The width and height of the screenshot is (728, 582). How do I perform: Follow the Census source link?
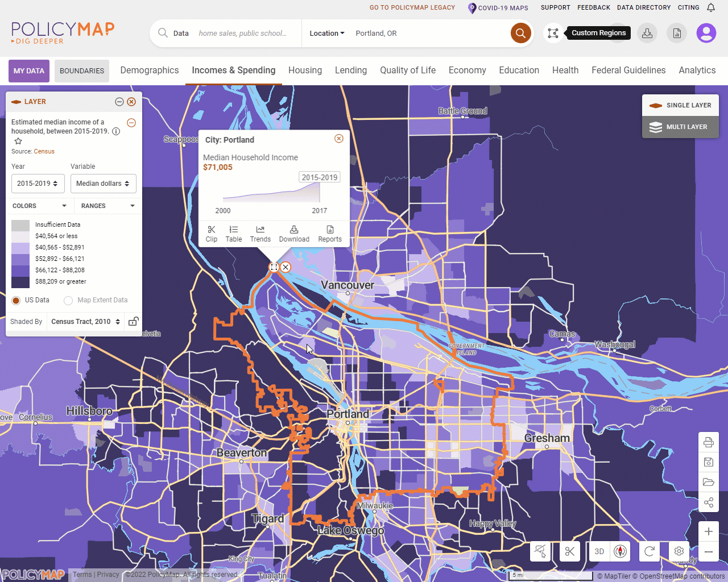(44, 152)
